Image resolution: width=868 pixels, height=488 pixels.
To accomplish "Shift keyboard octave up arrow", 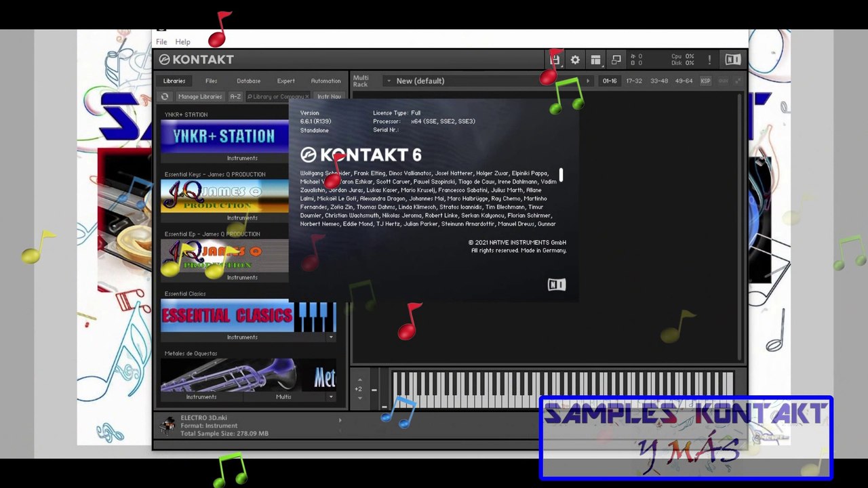I will click(359, 380).
